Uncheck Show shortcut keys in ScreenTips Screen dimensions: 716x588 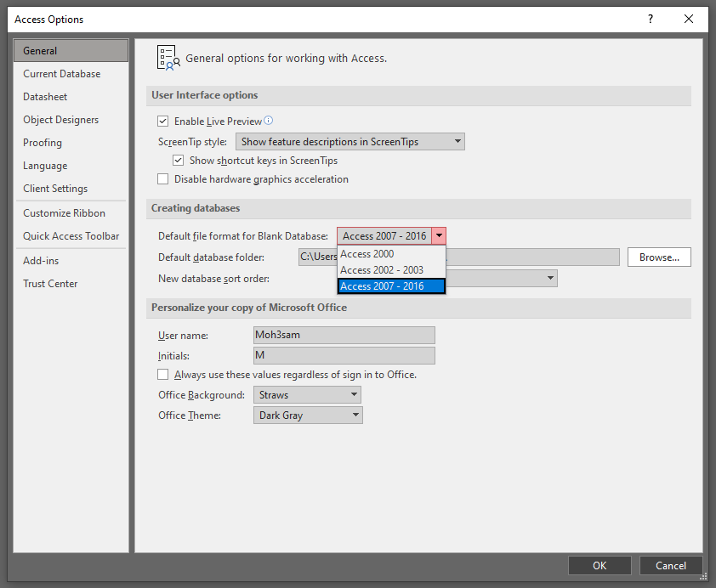(178, 160)
